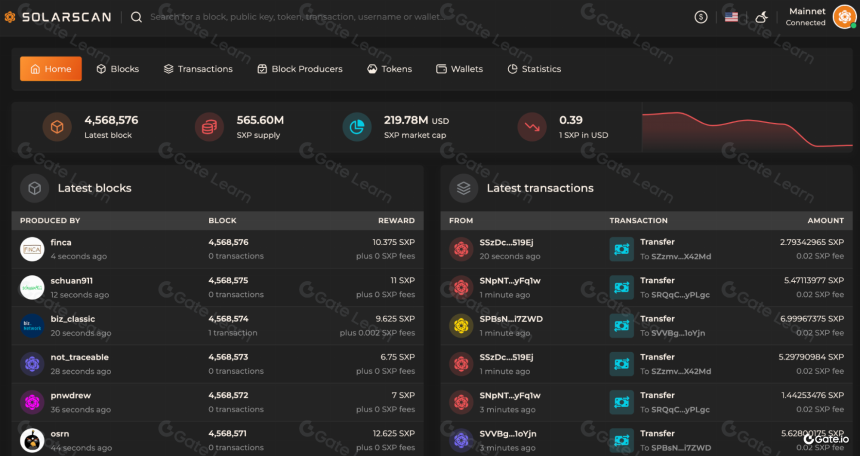Open block 4,568,576 in Latest blocks
The image size is (860, 456).
228,242
